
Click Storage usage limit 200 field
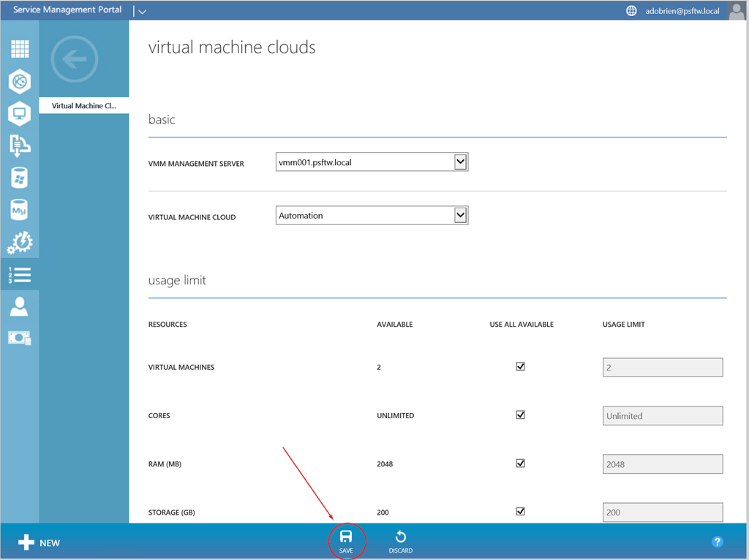[x=663, y=512]
